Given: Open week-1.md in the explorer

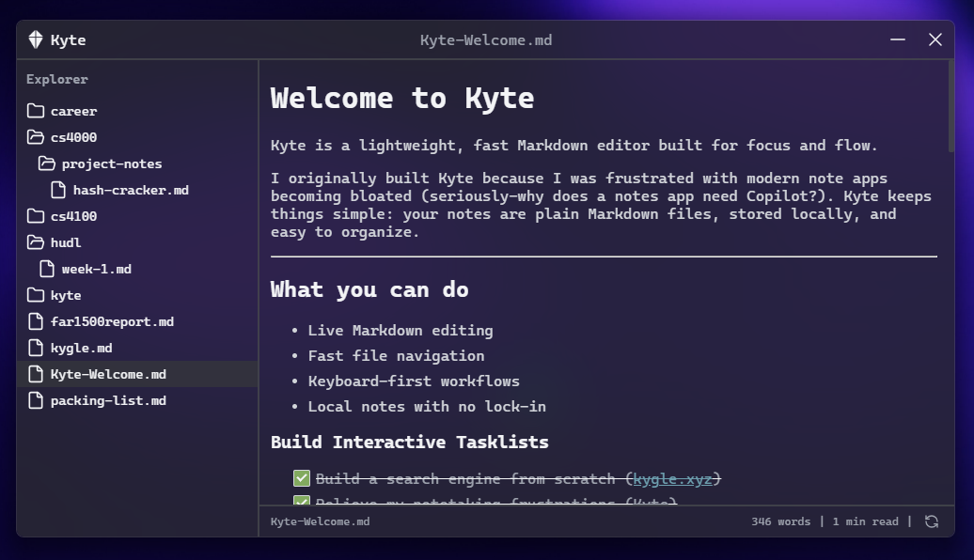Looking at the screenshot, I should point(137,269).
